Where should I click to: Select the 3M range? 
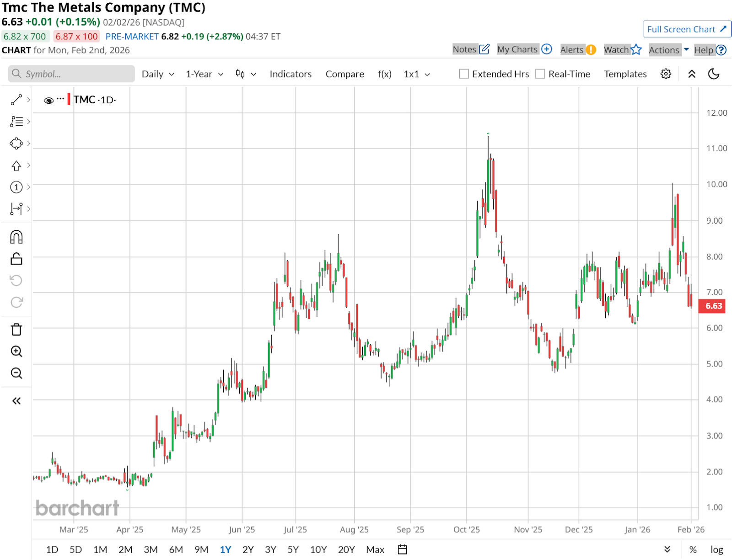pyautogui.click(x=151, y=549)
